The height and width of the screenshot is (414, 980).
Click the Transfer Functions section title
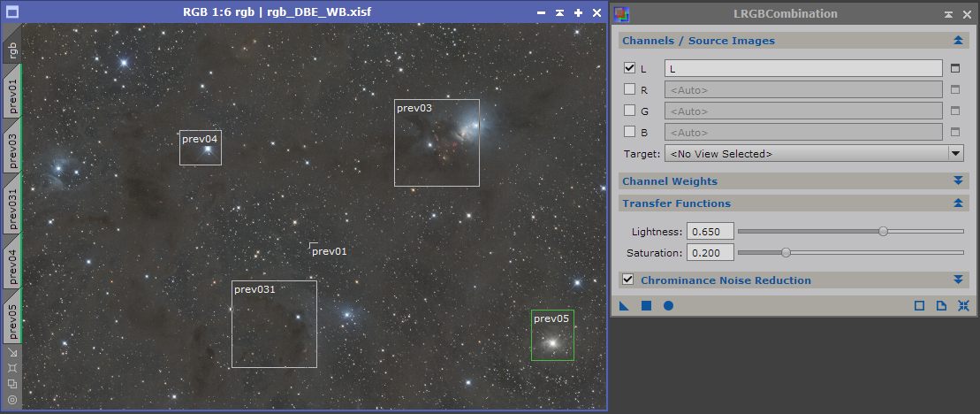pos(676,203)
